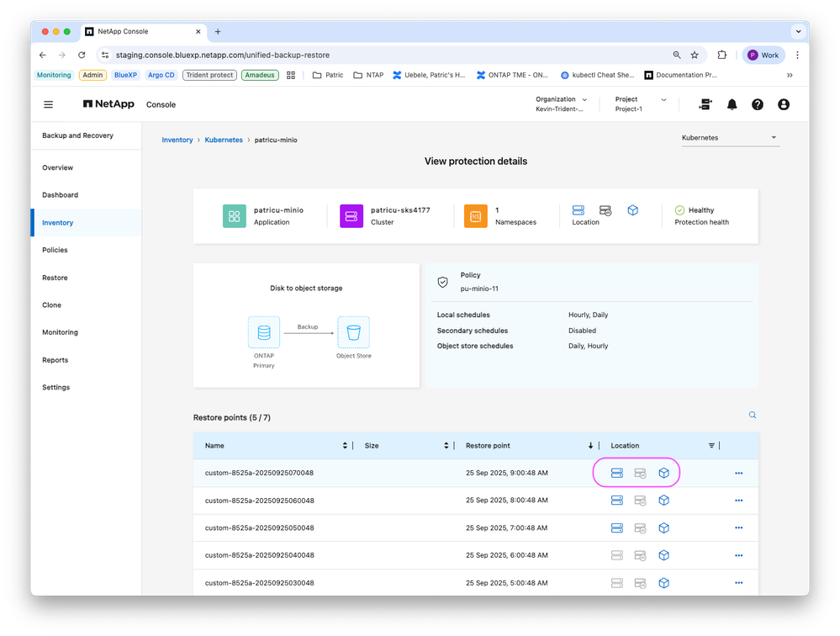Open Dashboard in the sidebar
This screenshot has height=636, width=840.
click(60, 195)
